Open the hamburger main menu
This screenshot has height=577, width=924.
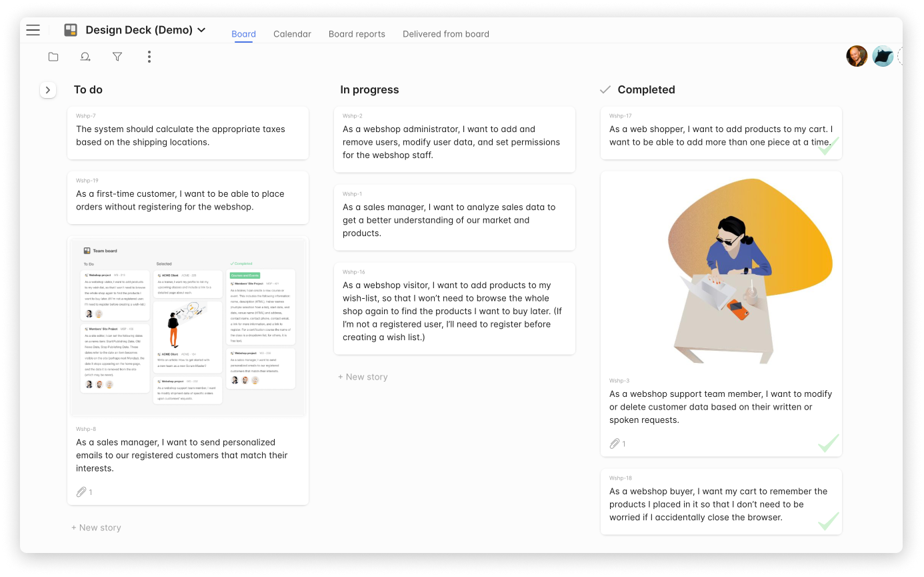(33, 30)
